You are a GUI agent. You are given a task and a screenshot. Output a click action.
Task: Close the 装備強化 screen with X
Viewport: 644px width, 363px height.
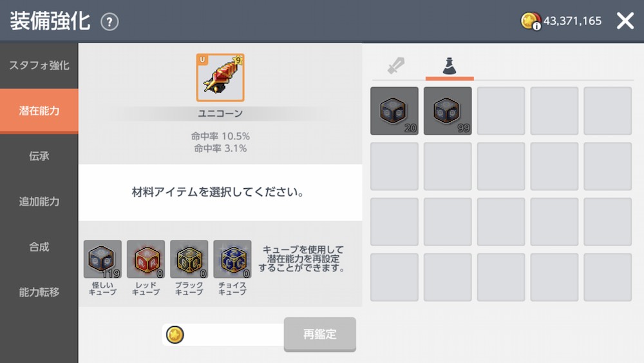[625, 21]
